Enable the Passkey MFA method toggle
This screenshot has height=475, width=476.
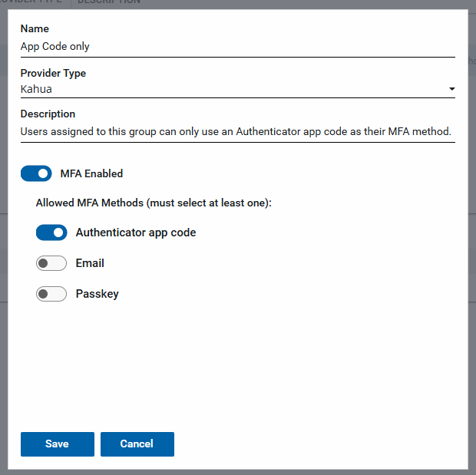click(x=51, y=294)
